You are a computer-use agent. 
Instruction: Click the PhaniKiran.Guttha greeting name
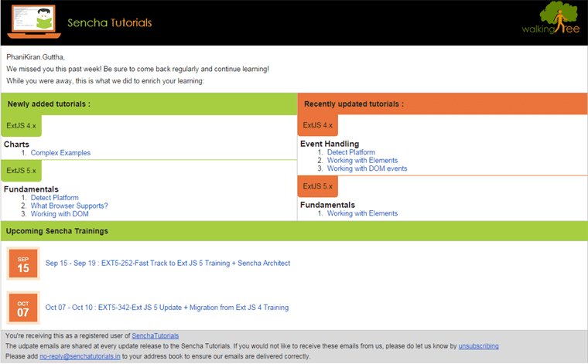pos(36,57)
